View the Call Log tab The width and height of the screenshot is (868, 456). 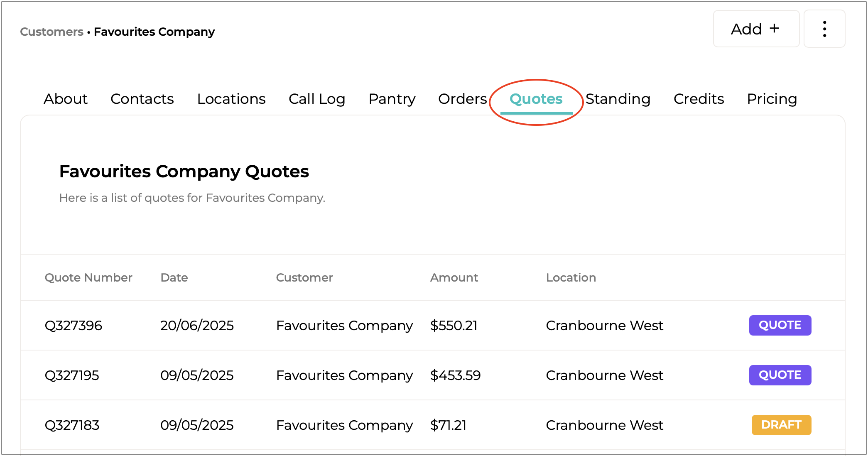(317, 99)
